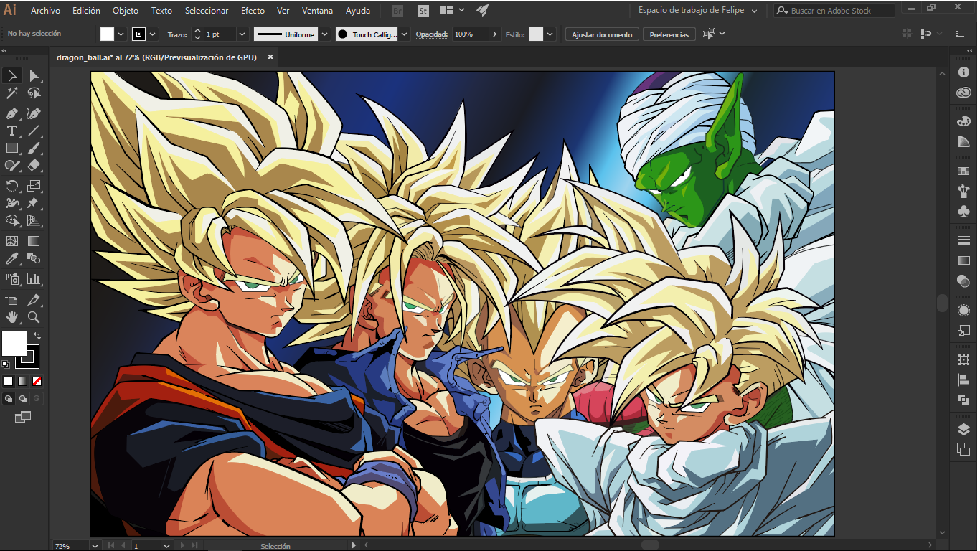
Task: Open the Layers panel icon
Action: pos(963,430)
